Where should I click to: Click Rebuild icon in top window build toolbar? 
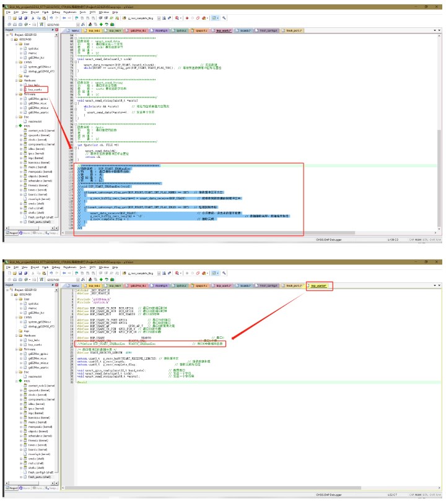20,24
